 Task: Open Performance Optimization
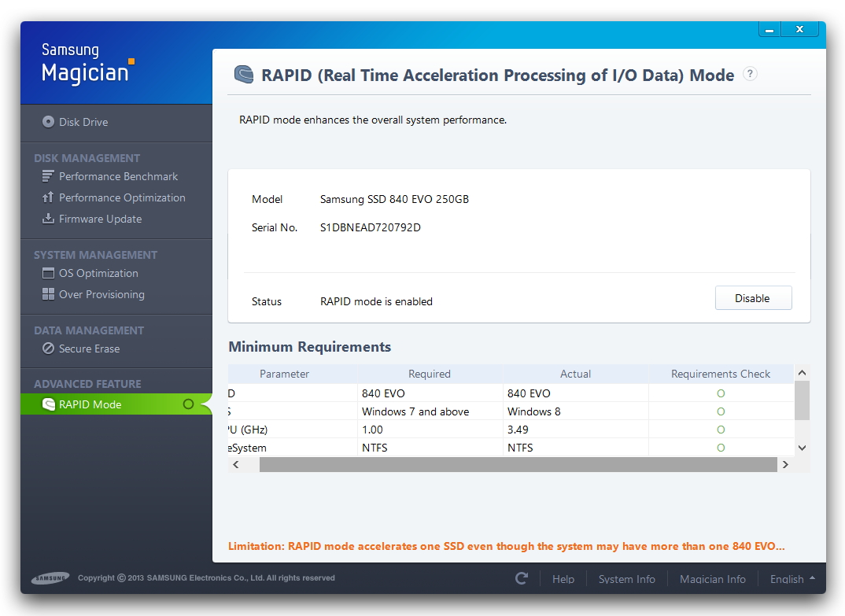[122, 197]
